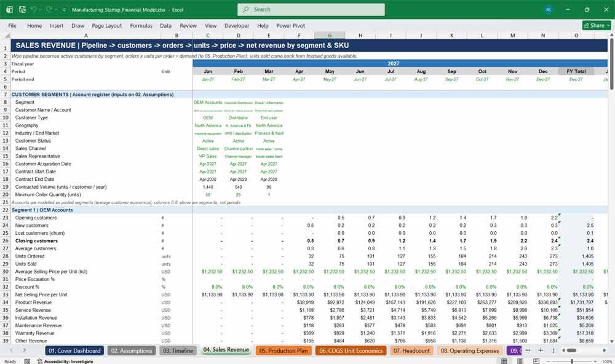
Task: Select the Closing customers row label
Action: pyautogui.click(x=36, y=241)
